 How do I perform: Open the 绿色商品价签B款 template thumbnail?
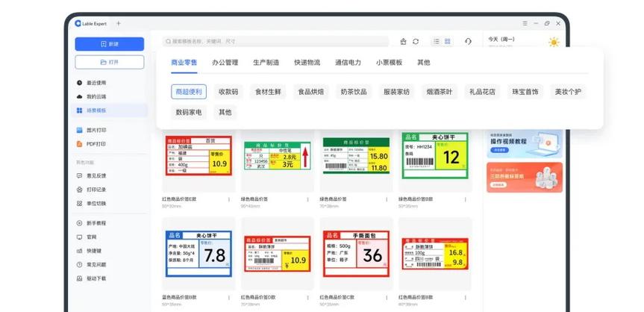[435, 155]
